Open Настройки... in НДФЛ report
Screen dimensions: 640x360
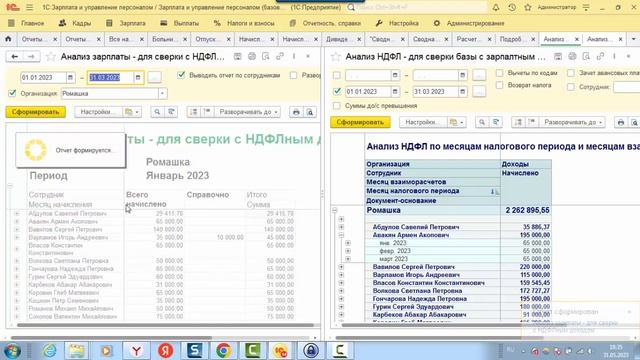pyautogui.click(x=423, y=122)
